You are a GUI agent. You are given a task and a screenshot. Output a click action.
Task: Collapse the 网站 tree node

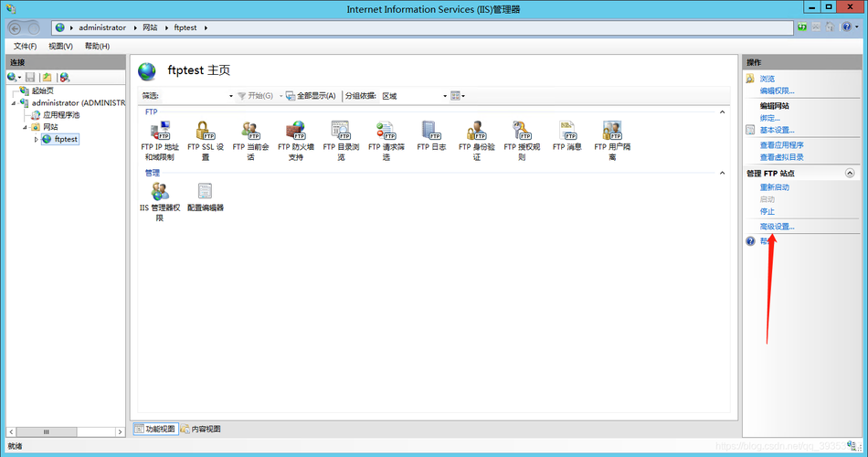point(25,127)
